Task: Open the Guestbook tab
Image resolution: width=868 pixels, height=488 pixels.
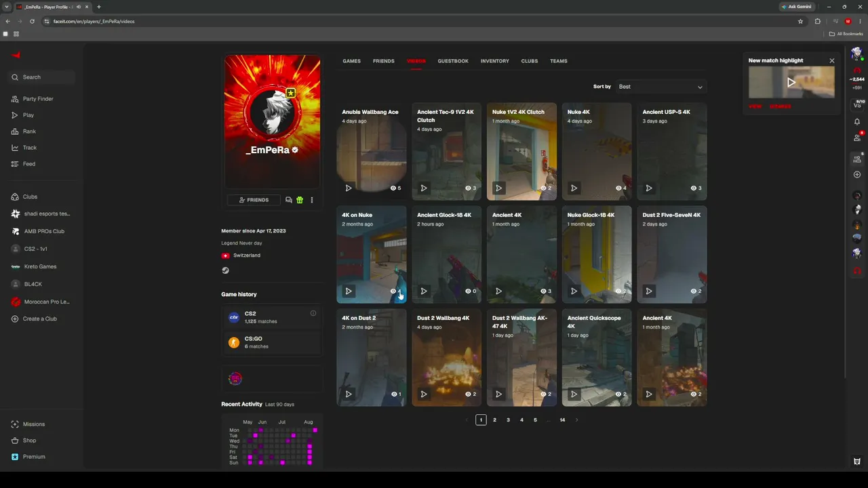Action: [x=453, y=61]
